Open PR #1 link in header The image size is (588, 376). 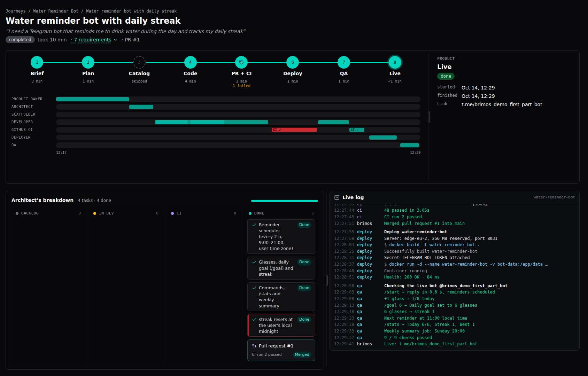[132, 40]
